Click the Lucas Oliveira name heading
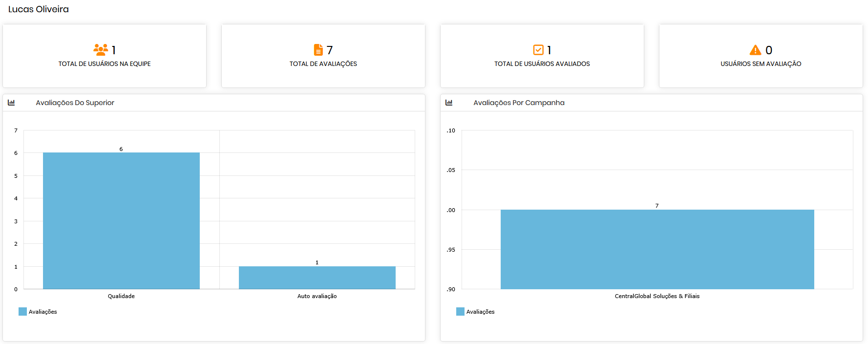Image resolution: width=868 pixels, height=344 pixels. [39, 9]
